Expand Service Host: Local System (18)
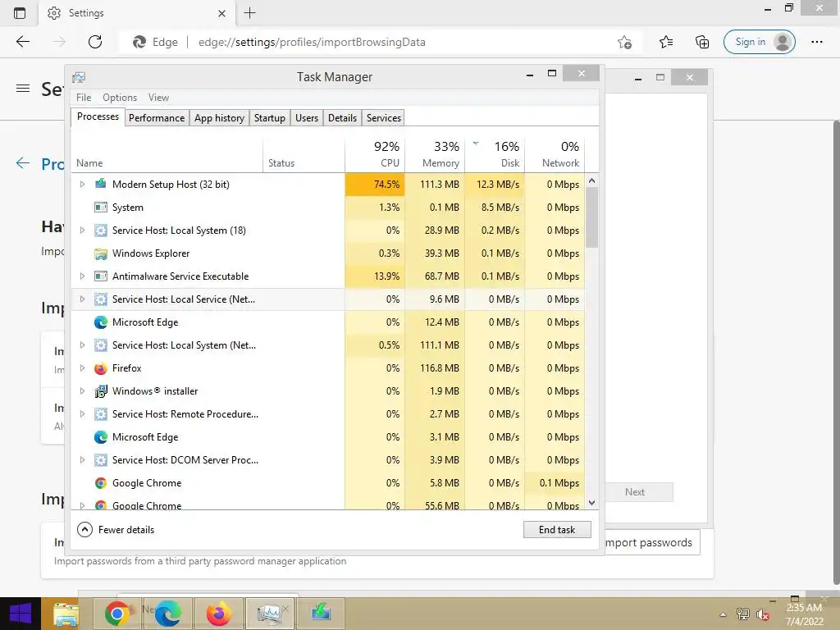840x630 pixels. [x=82, y=231]
